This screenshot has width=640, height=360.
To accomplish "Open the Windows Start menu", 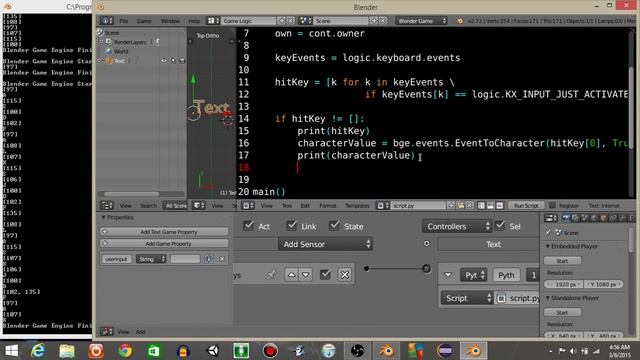I will pyautogui.click(x=11, y=351).
